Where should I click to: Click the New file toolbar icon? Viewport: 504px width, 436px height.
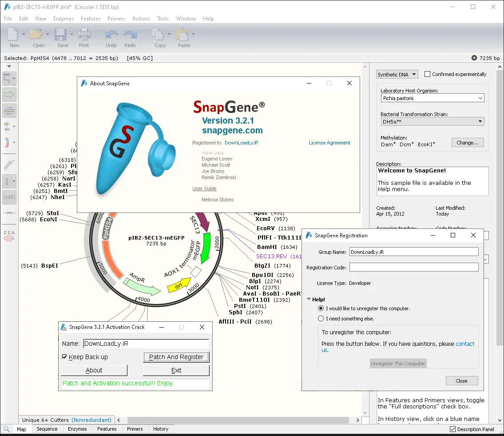point(12,34)
